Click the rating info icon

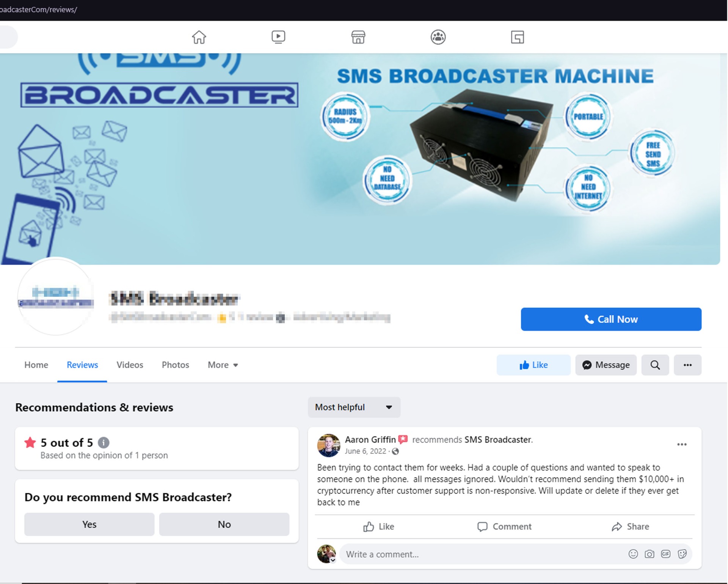(x=104, y=442)
